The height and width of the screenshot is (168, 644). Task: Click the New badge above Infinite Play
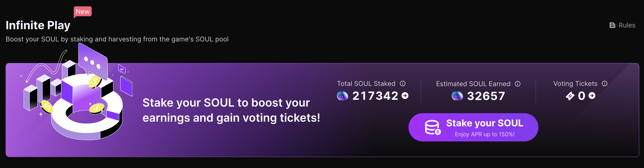(83, 12)
